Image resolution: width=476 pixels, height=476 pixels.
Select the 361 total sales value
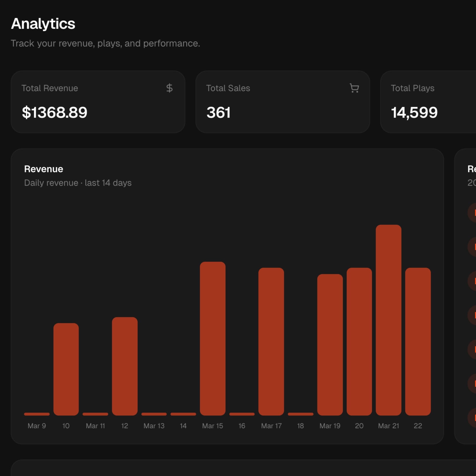[218, 113]
